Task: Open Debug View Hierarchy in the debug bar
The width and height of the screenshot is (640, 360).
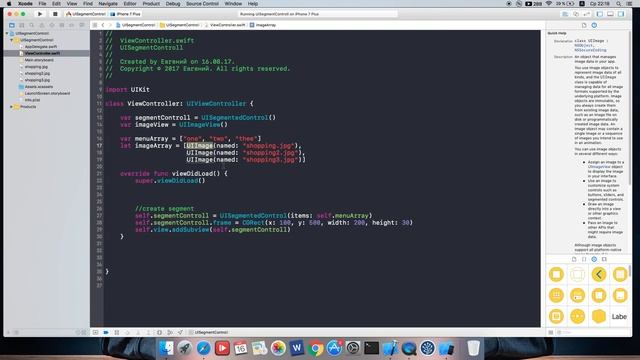Action: pos(159,333)
